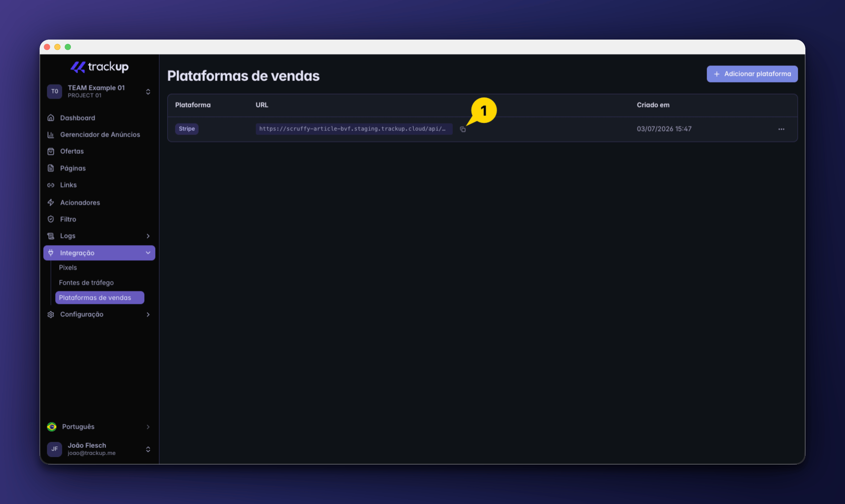Open the Português language chevron
Viewport: 845px width, 504px height.
[x=148, y=426]
